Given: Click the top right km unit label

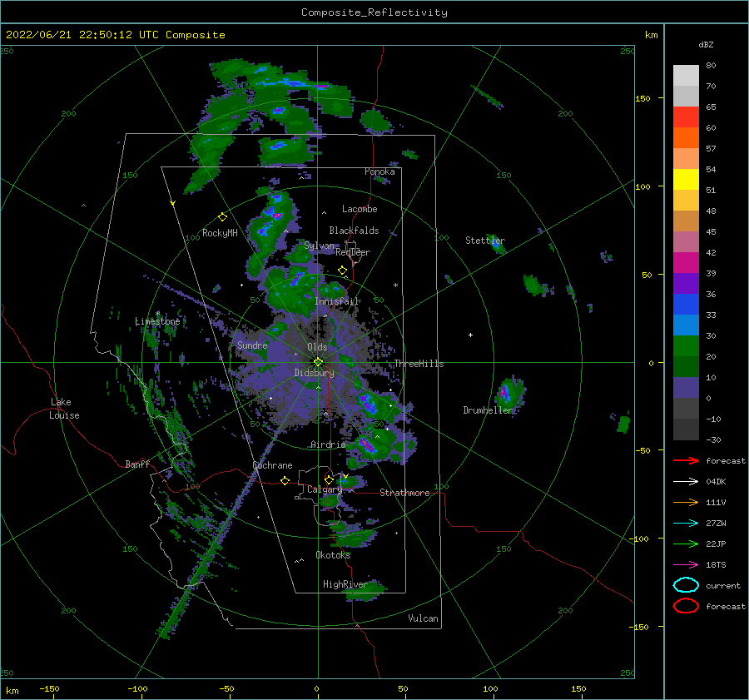Looking at the screenshot, I should pos(651,35).
